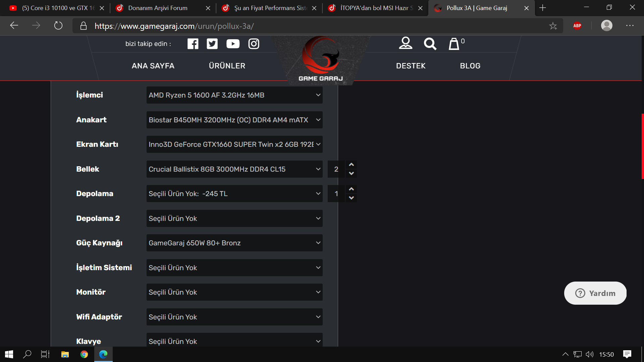The height and width of the screenshot is (362, 644).
Task: View site info via lock icon
Action: point(84,26)
